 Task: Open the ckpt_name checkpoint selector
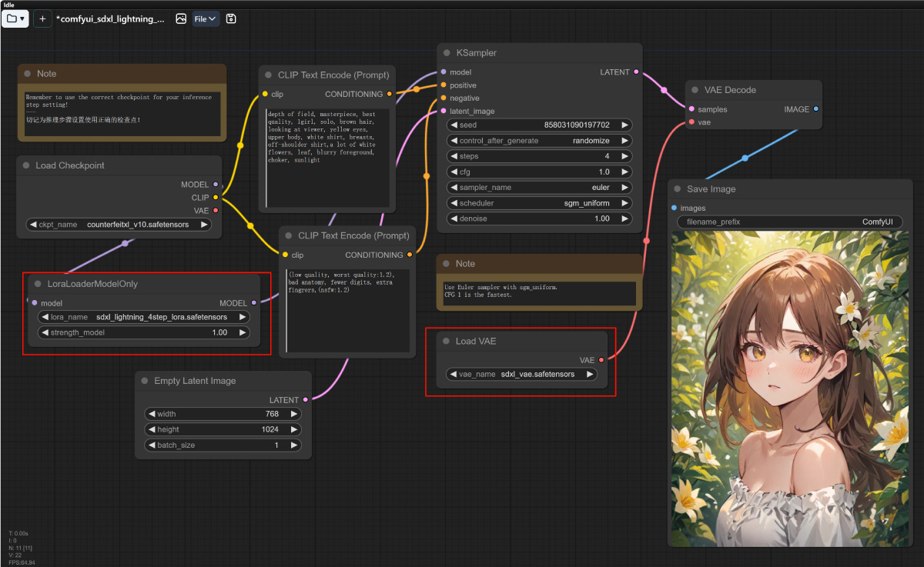click(119, 225)
